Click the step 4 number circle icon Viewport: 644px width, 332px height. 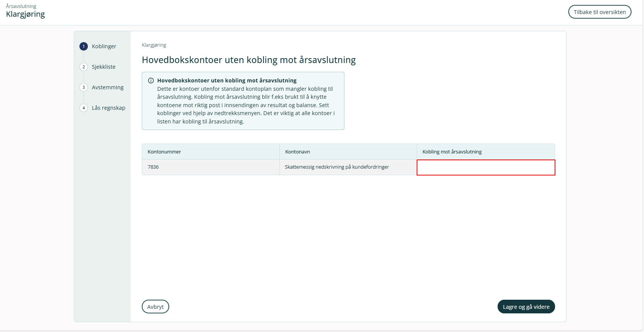point(84,108)
